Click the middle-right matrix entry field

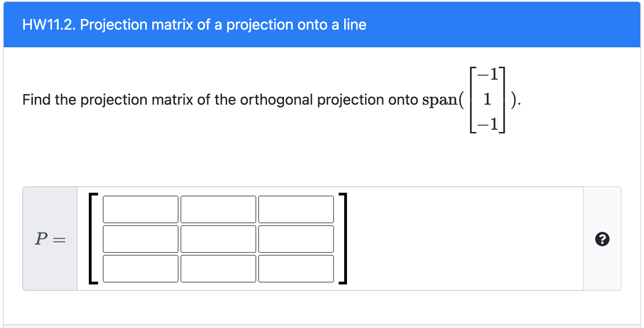(x=296, y=239)
